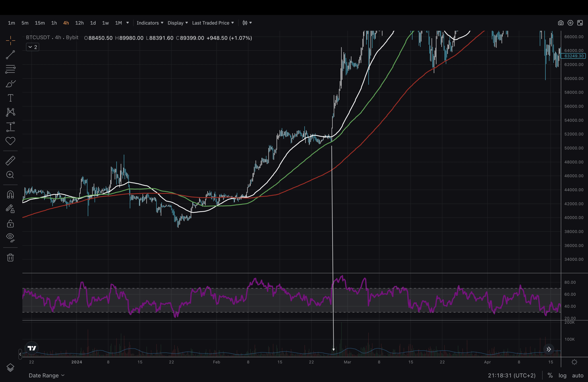This screenshot has width=588, height=382.
Task: Toggle lock all drawings
Action: (10, 223)
